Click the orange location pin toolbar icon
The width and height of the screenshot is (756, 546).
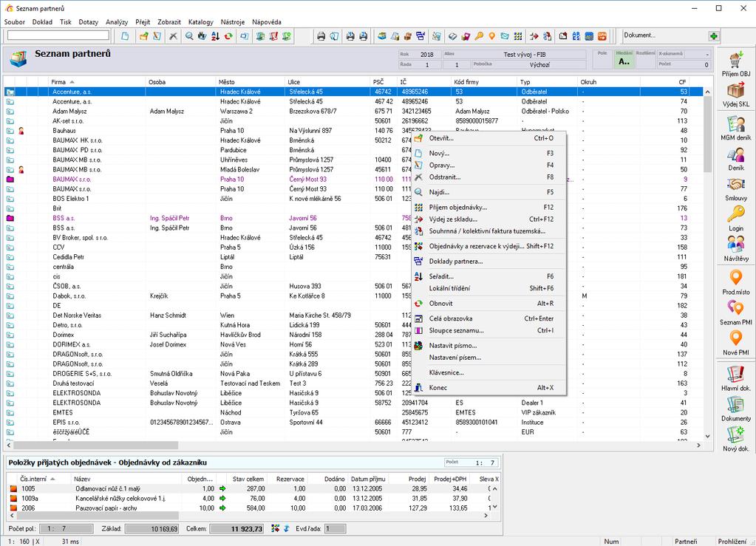tap(491, 36)
